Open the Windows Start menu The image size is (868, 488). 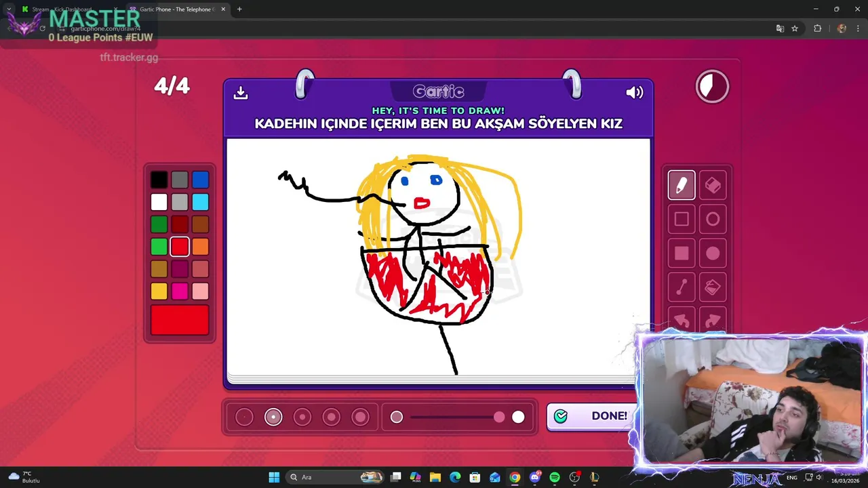click(x=274, y=477)
